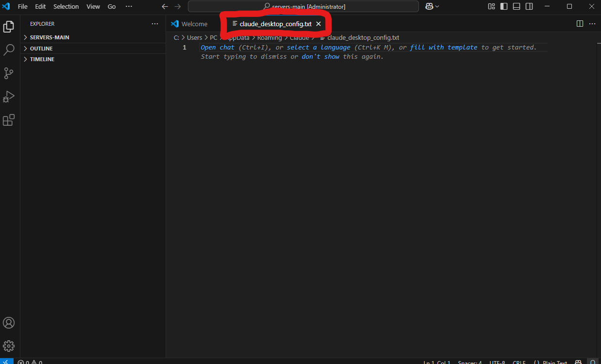
Task: Open the errors and warnings status indicator
Action: click(30, 362)
